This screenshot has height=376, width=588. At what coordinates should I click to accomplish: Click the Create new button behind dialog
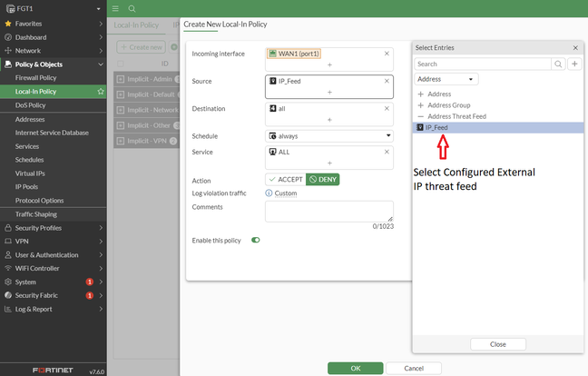141,47
